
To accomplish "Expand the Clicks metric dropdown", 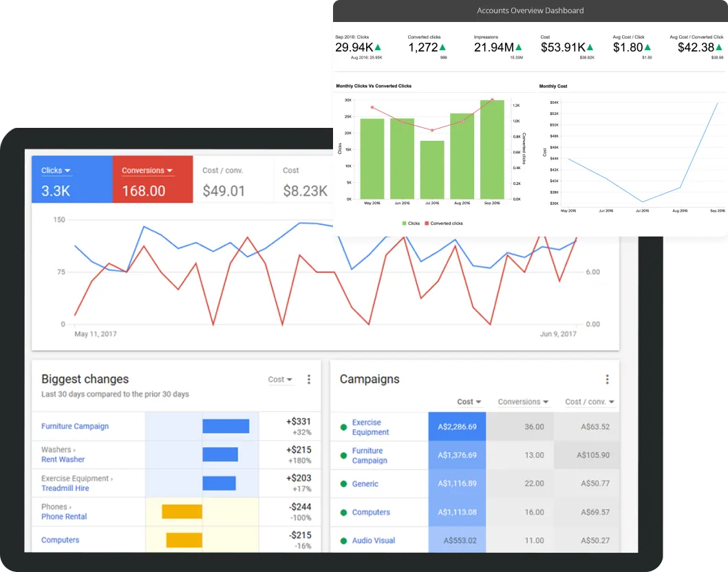I will [x=56, y=170].
